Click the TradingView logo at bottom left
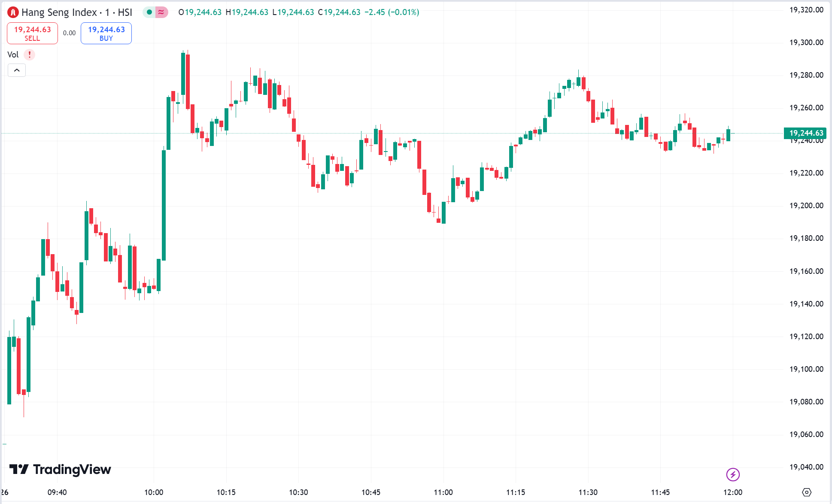Image resolution: width=832 pixels, height=504 pixels. [60, 470]
